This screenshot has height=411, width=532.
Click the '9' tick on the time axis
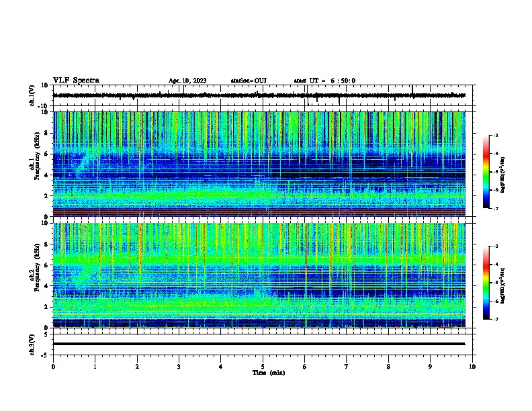[x=430, y=367]
